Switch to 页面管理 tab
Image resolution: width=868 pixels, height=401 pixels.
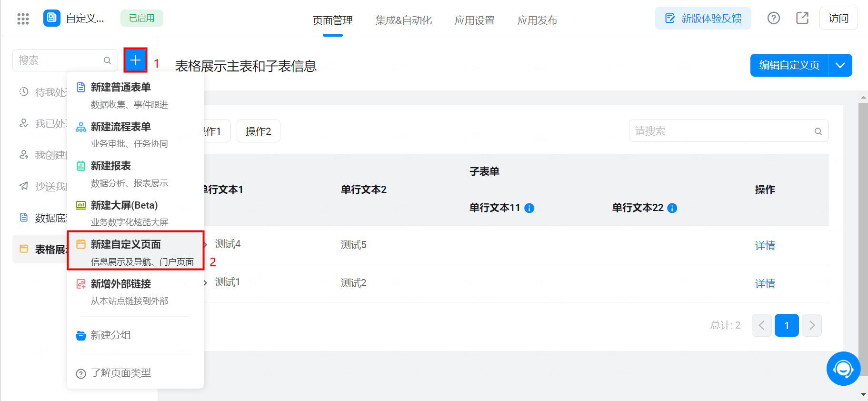pyautogui.click(x=333, y=20)
